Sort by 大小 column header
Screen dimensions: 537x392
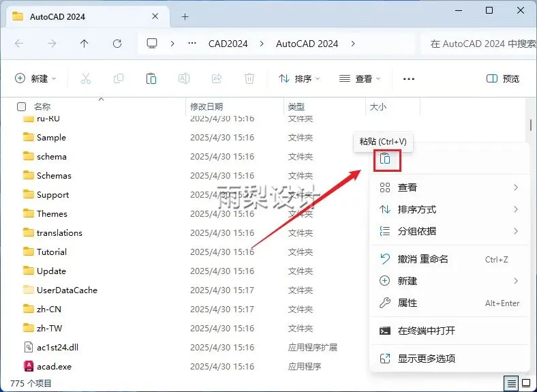[x=378, y=106]
